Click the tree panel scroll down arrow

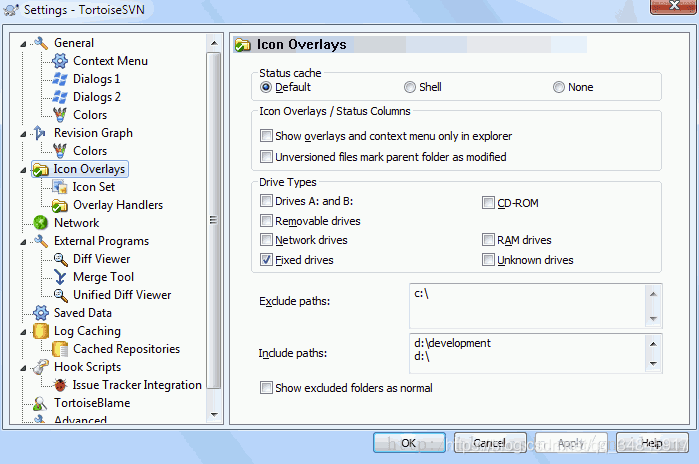pyautogui.click(x=214, y=415)
